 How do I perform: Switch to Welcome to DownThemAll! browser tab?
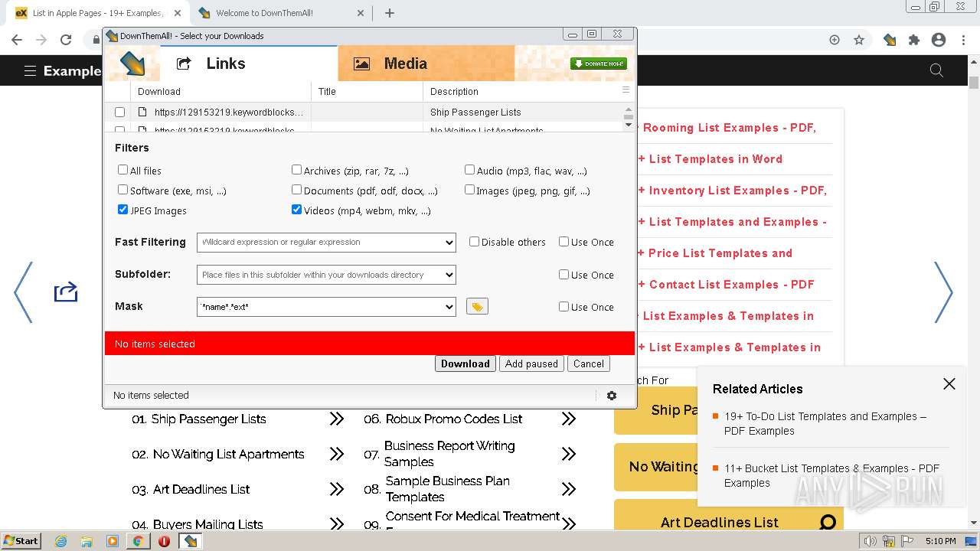pyautogui.click(x=283, y=13)
